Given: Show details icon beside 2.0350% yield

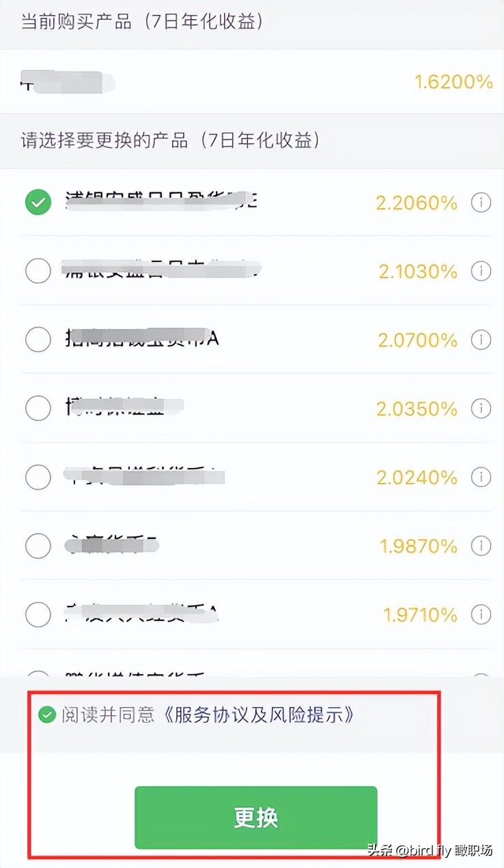Looking at the screenshot, I should [481, 409].
